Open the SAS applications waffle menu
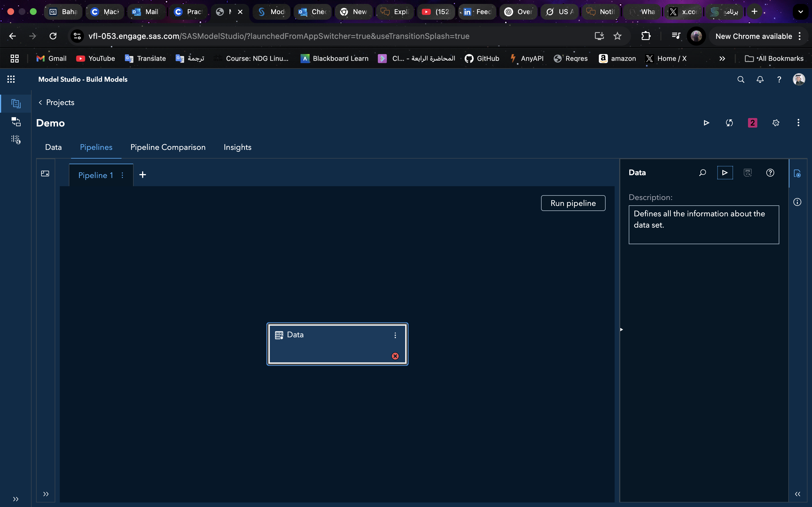812x507 pixels. coord(11,79)
